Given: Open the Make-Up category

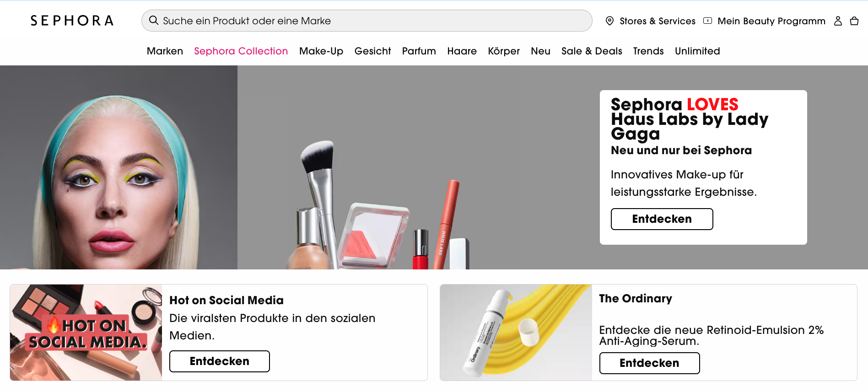Looking at the screenshot, I should [x=321, y=51].
